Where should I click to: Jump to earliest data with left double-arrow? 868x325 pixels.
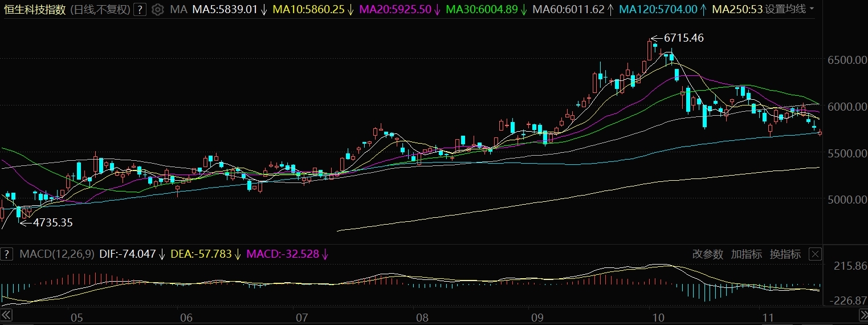click(6, 315)
